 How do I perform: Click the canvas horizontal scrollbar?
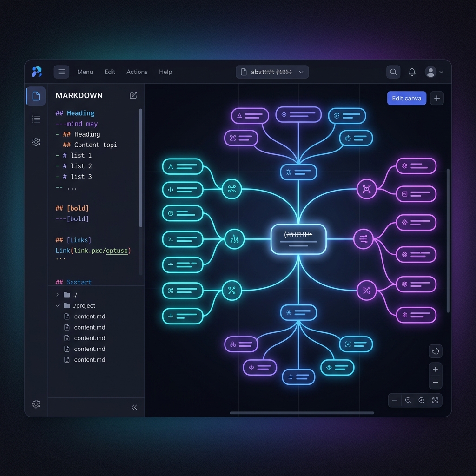click(x=302, y=413)
